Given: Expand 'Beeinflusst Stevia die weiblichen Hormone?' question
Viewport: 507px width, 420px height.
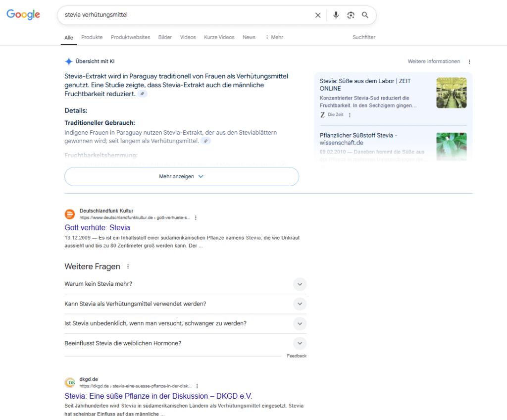Looking at the screenshot, I should coord(185,343).
